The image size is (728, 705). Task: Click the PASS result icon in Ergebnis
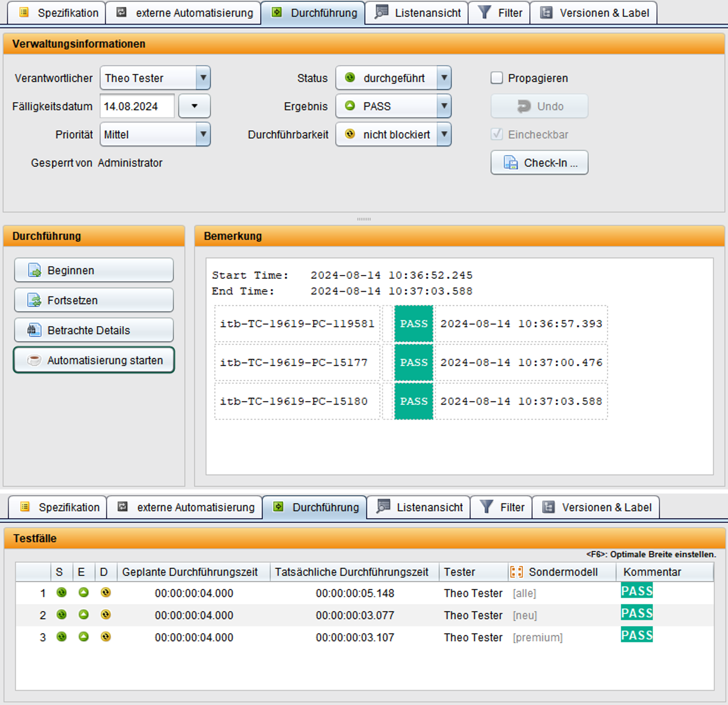[x=350, y=106]
